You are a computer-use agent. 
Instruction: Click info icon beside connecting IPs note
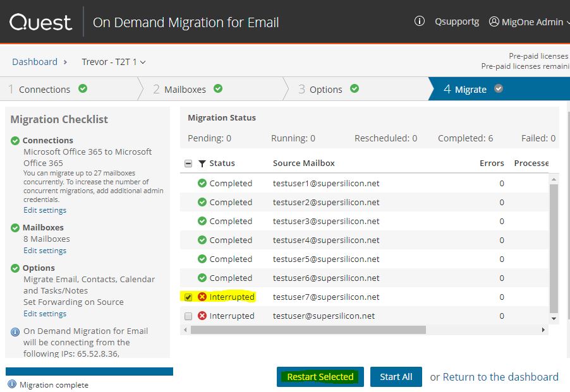(x=15, y=332)
